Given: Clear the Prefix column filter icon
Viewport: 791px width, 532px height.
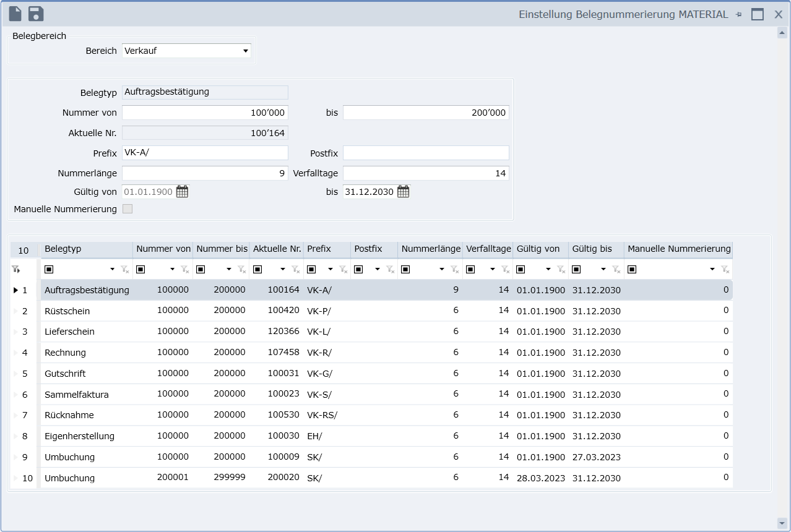Looking at the screenshot, I should (343, 269).
